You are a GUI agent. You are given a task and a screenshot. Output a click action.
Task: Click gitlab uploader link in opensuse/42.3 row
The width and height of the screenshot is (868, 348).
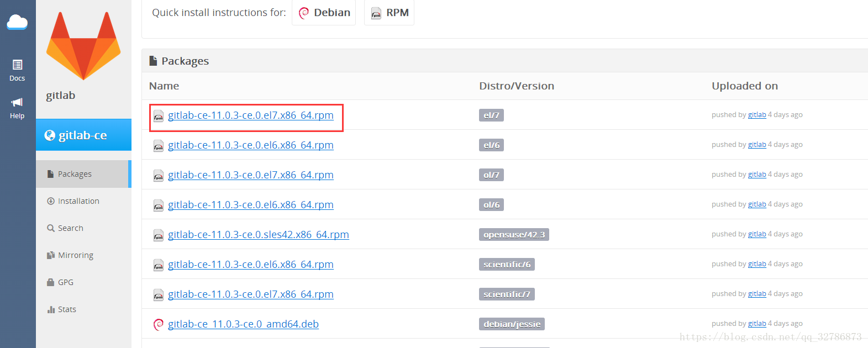pyautogui.click(x=757, y=234)
